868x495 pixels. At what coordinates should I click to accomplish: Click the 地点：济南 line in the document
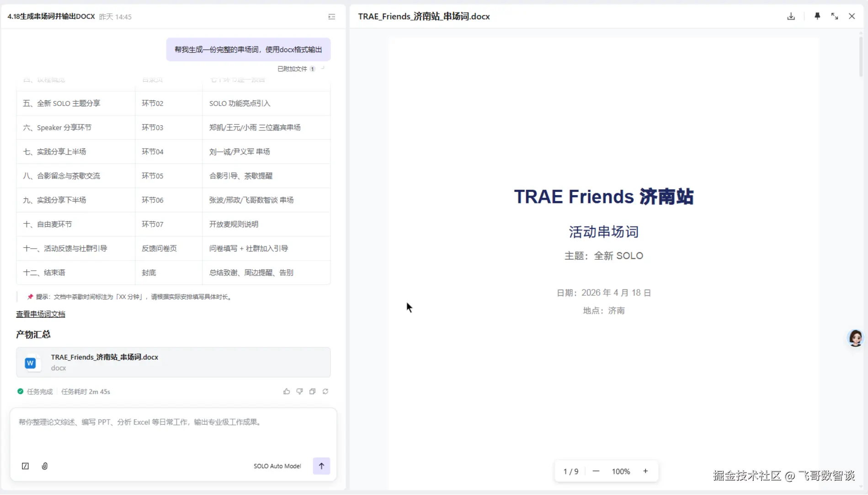(604, 311)
